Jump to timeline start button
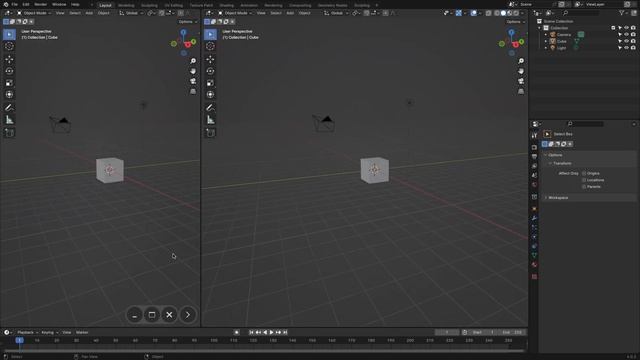Viewport: 640px width, 360px height. (x=251, y=332)
